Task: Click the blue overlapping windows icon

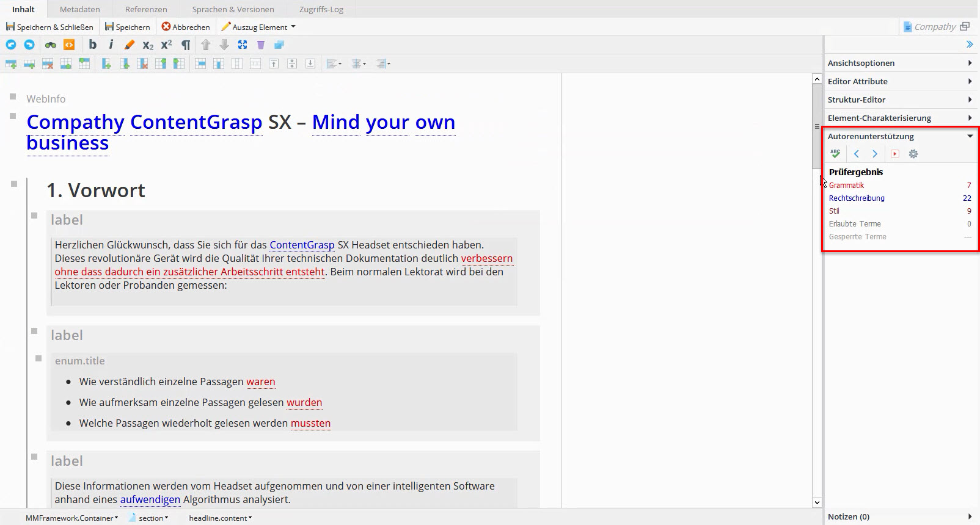Action: click(x=279, y=45)
